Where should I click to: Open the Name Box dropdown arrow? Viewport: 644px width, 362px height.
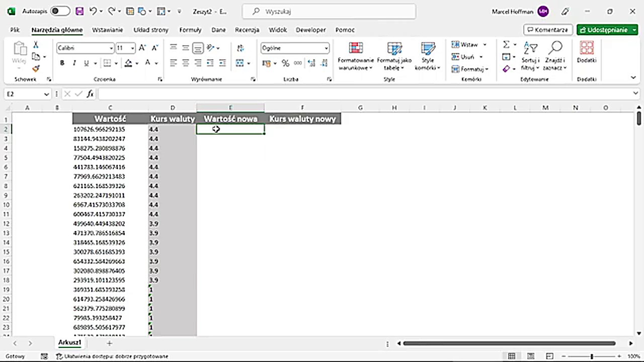coord(46,94)
